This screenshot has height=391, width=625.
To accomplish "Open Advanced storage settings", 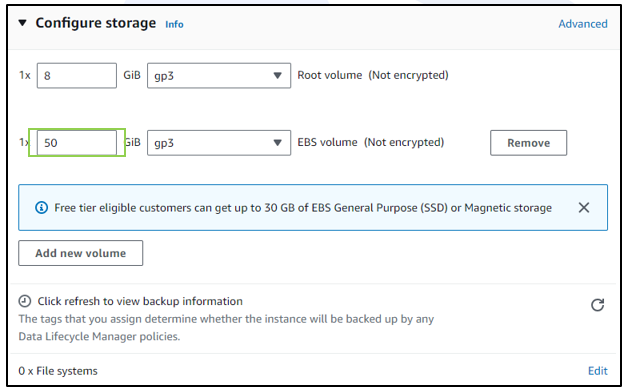I will click(583, 24).
